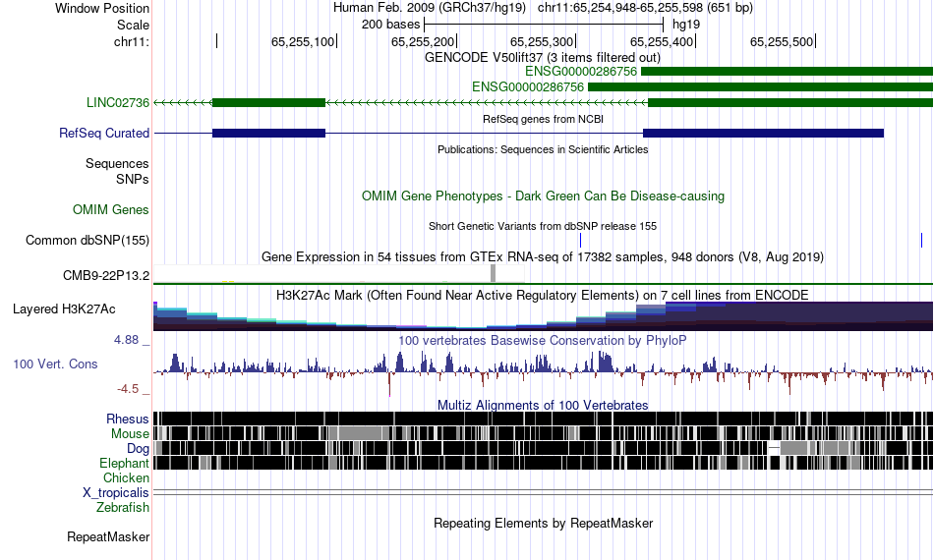934x560 pixels.
Task: Select the Zebrafish alignment row label
Action: [x=123, y=508]
